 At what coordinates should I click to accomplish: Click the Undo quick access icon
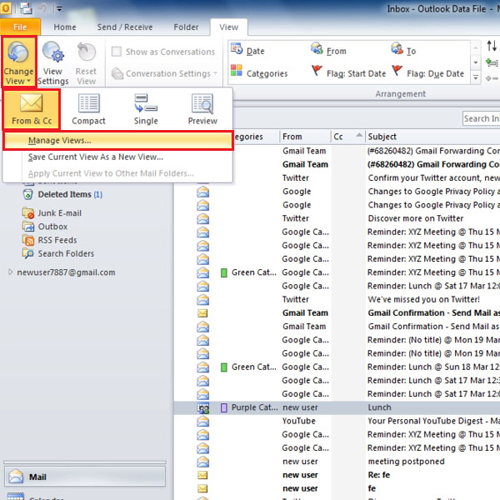(43, 8)
